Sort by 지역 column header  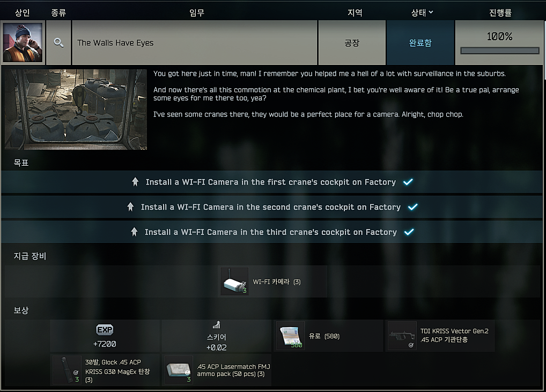[x=355, y=13]
